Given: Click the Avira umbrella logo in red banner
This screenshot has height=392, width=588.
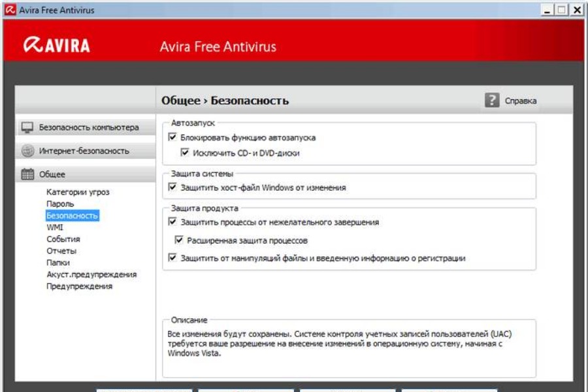Looking at the screenshot, I should (x=33, y=44).
